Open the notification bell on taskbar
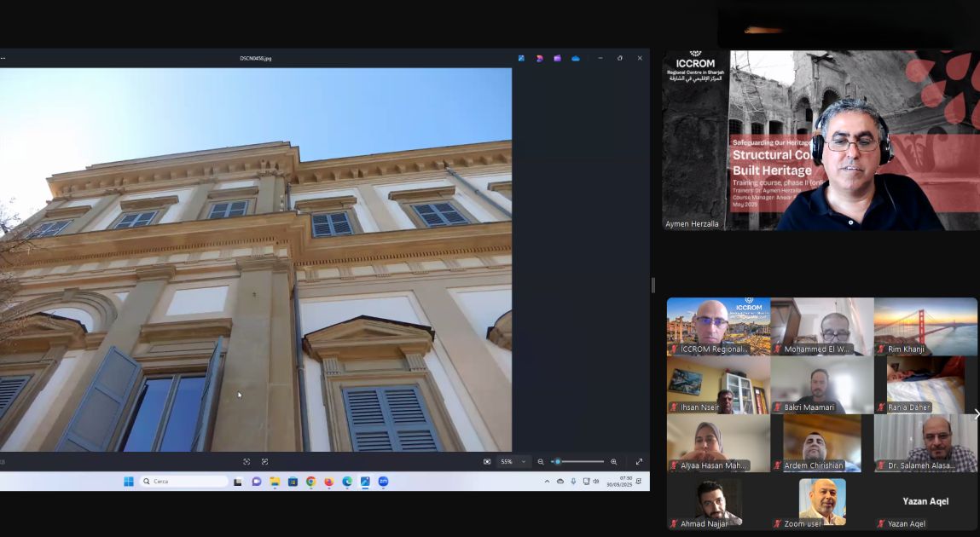 coord(639,482)
